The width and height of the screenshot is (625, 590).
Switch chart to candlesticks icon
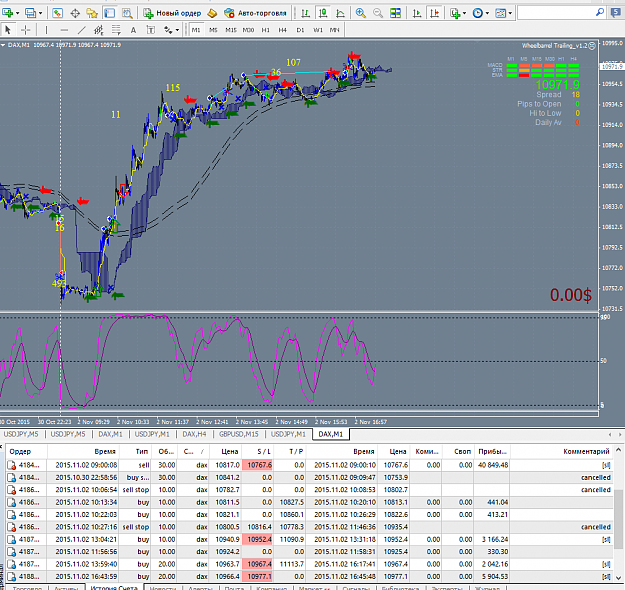click(x=323, y=13)
